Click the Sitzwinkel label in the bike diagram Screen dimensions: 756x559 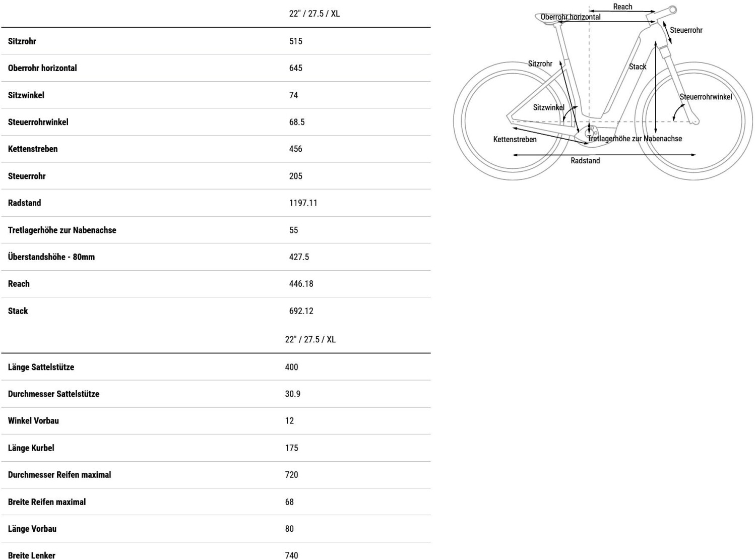[548, 107]
